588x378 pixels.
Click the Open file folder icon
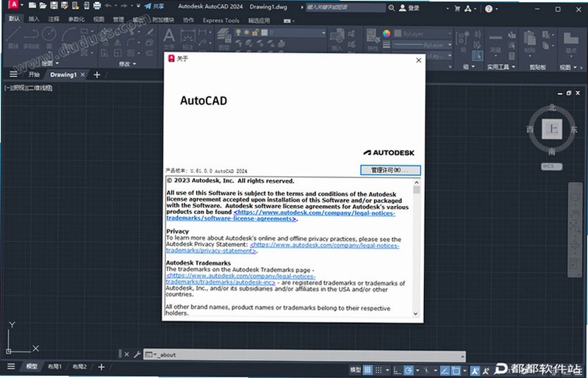[x=43, y=6]
